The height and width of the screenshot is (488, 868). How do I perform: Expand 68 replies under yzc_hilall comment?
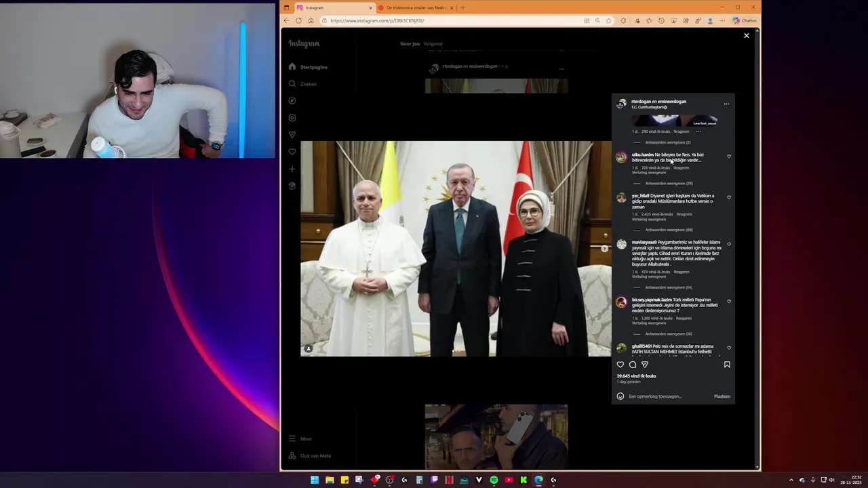coord(669,230)
